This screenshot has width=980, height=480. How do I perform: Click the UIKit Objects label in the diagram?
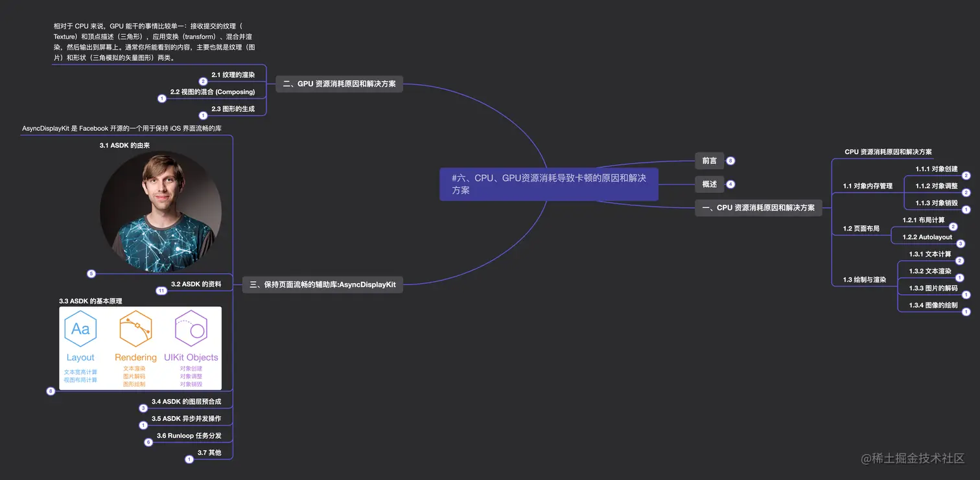click(x=191, y=358)
